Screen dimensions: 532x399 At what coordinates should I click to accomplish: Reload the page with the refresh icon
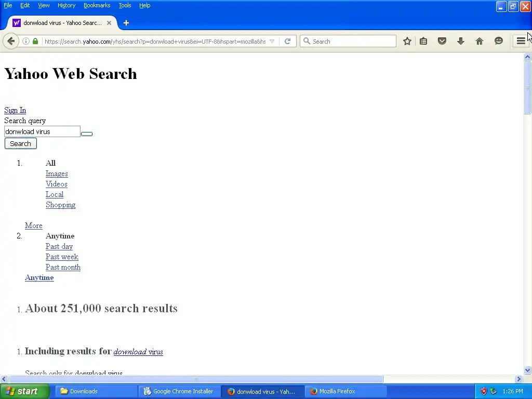[288, 42]
